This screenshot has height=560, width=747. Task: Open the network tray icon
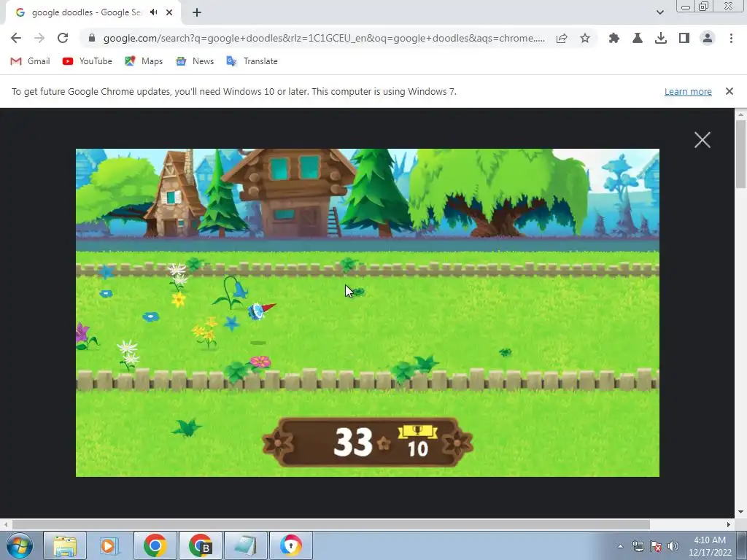pos(638,546)
